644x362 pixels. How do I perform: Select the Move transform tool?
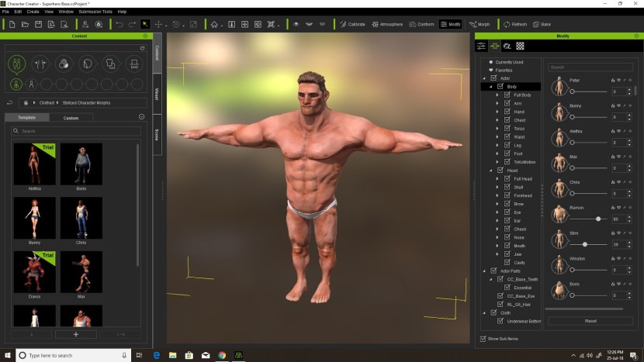tap(160, 24)
